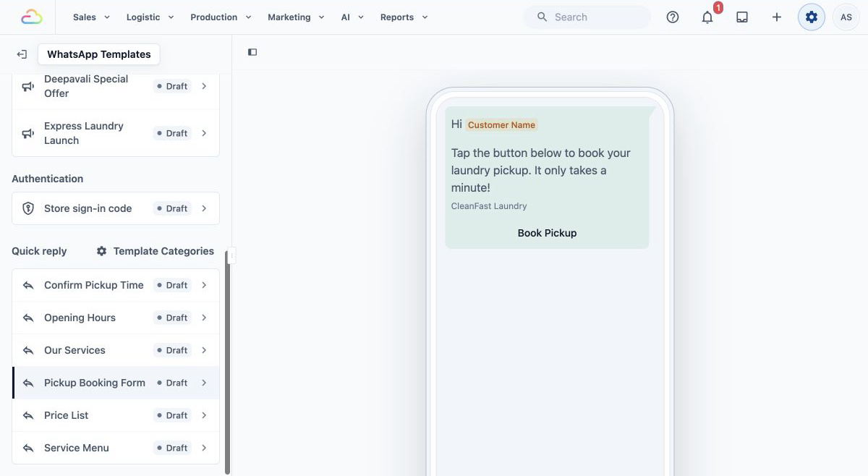The width and height of the screenshot is (868, 476).
Task: Click the Authentication section heading
Action: pos(47,179)
